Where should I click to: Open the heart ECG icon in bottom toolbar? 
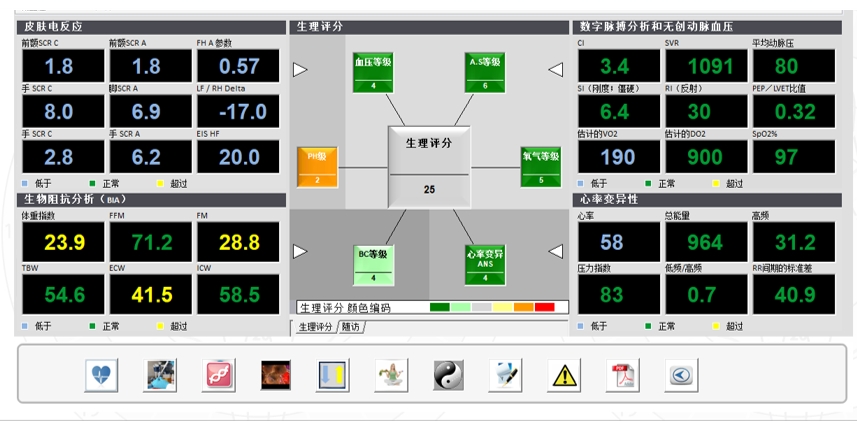[x=101, y=375]
